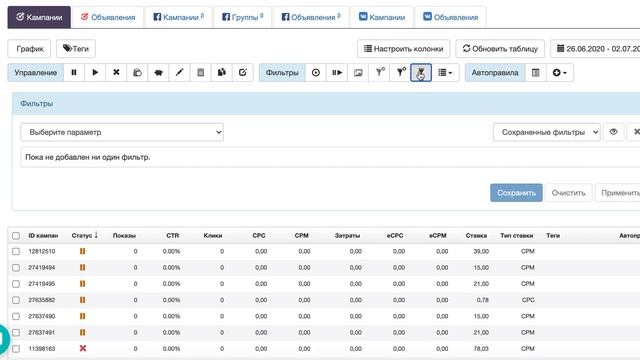Image resolution: width=640 pixels, height=360 pixels.
Task: Click the calculator icon in Управление toolbar
Action: tap(200, 73)
